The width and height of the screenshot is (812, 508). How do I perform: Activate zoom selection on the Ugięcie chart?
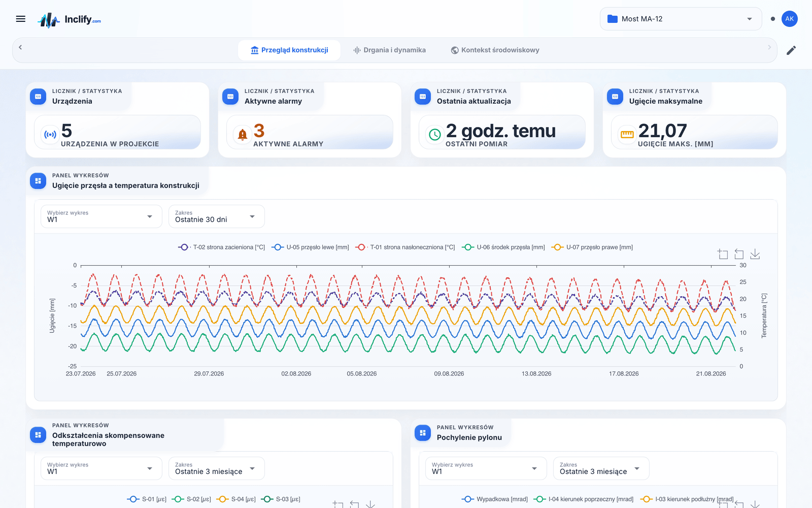click(723, 254)
